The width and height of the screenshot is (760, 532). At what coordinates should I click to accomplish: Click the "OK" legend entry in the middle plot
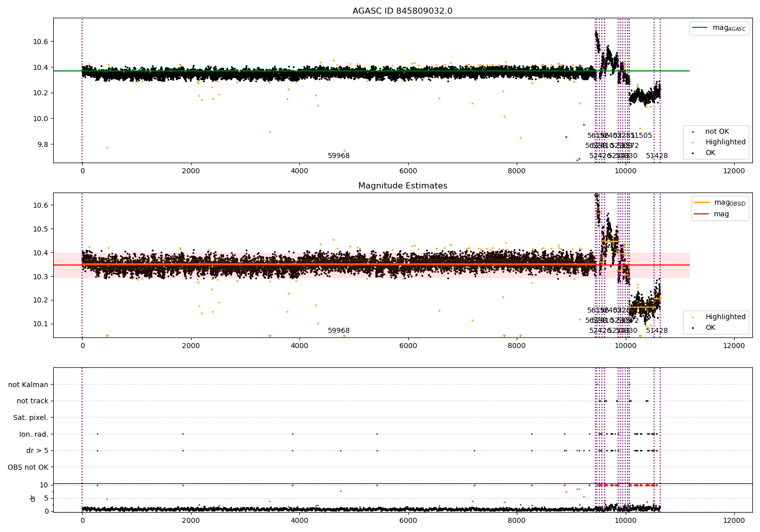[704, 327]
